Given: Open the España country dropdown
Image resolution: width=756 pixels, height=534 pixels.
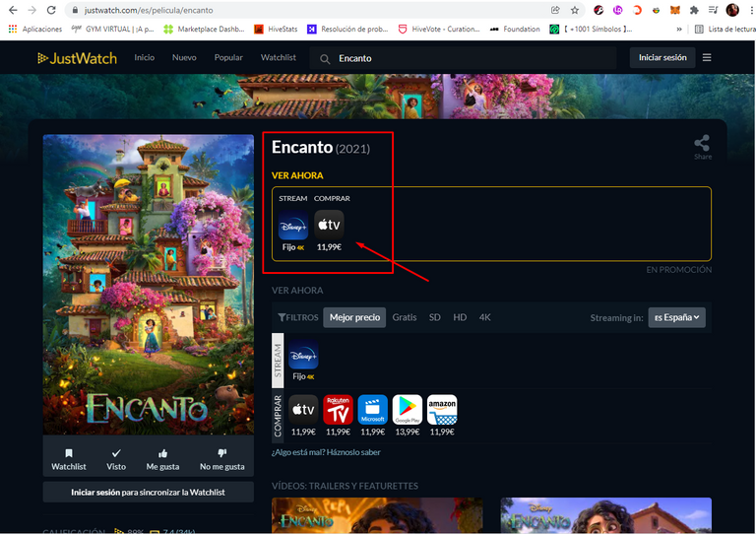Looking at the screenshot, I should [x=676, y=317].
